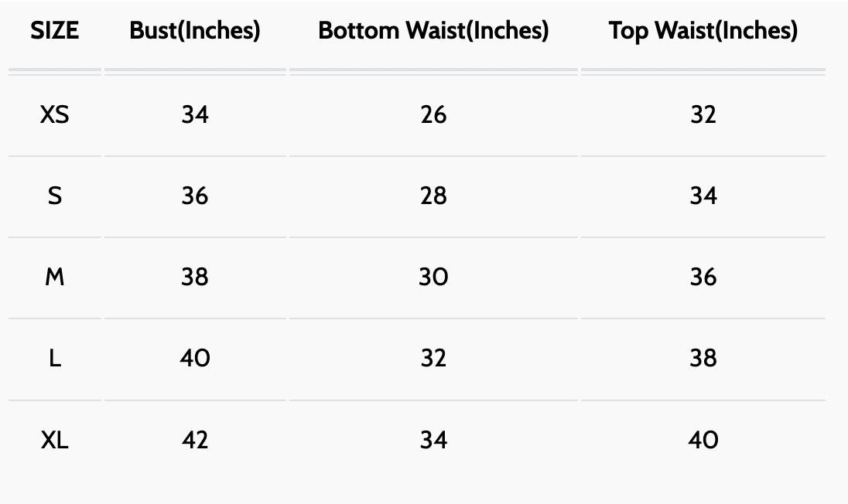Image resolution: width=848 pixels, height=504 pixels.
Task: Click the XS bust value 34
Action: click(x=195, y=115)
